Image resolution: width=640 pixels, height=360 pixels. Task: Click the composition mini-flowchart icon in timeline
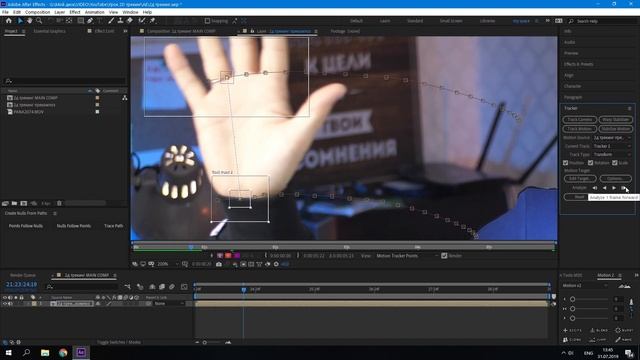click(x=128, y=287)
